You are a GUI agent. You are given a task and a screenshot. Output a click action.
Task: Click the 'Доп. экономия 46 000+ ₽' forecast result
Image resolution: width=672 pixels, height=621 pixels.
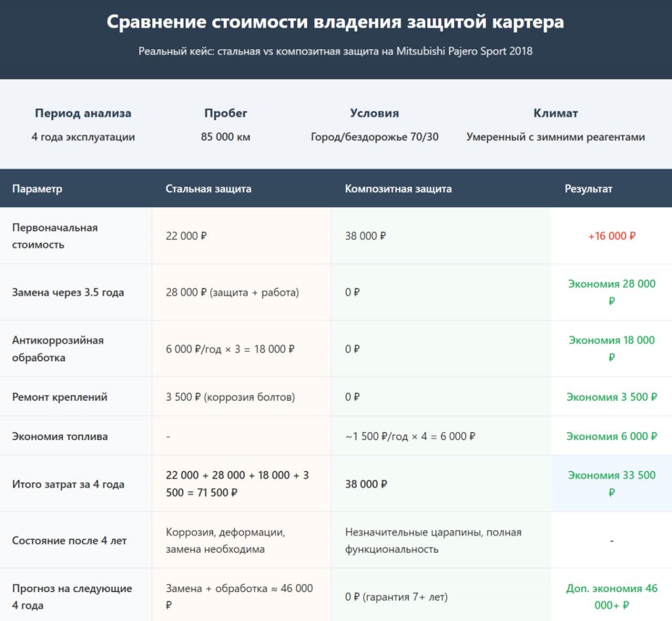[611, 596]
